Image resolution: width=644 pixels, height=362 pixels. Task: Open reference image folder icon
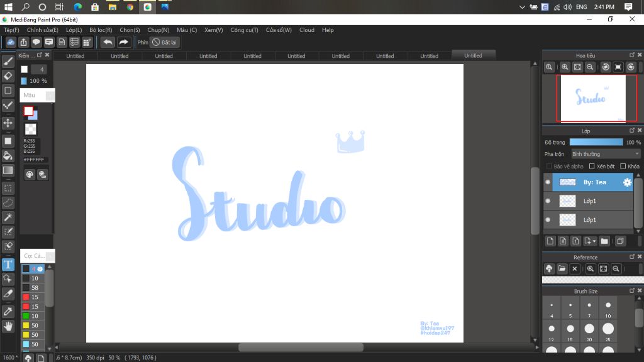562,269
